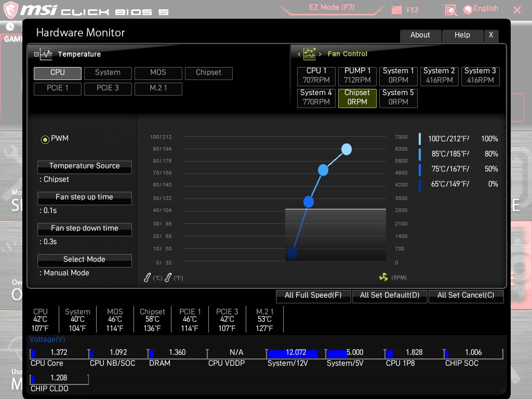Click the Celsius thermometer icon
This screenshot has height=399, width=532.
tap(147, 277)
